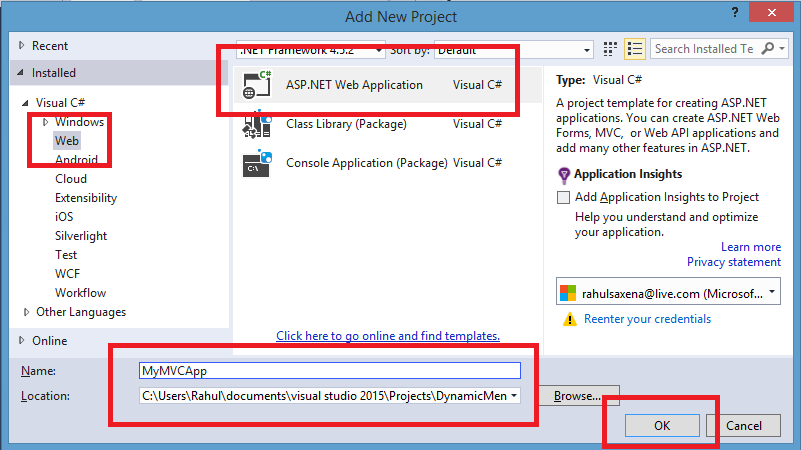The width and height of the screenshot is (801, 450).
Task: Select the Class Library (Package) row text
Action: 346,124
